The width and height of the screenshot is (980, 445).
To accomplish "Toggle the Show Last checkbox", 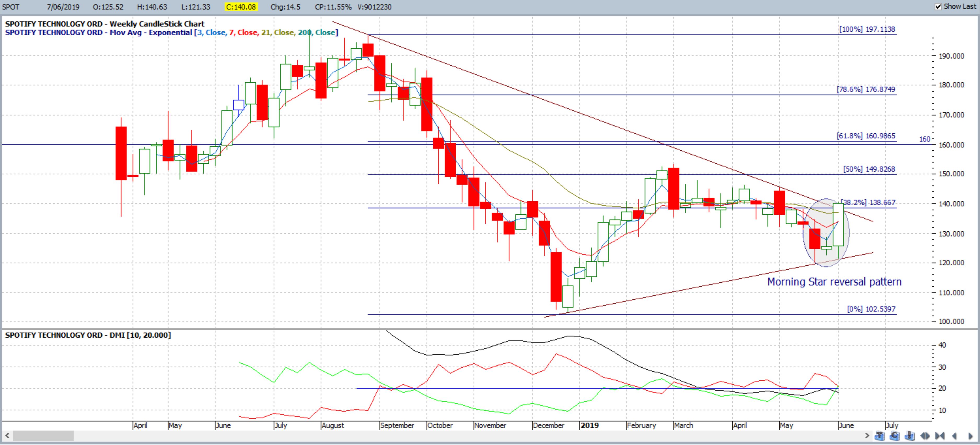I will (x=938, y=7).
